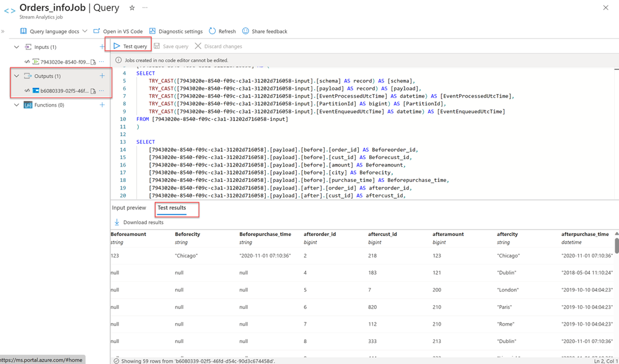Screen dimensions: 619x364
Task: Click Share feedback
Action: (x=265, y=31)
